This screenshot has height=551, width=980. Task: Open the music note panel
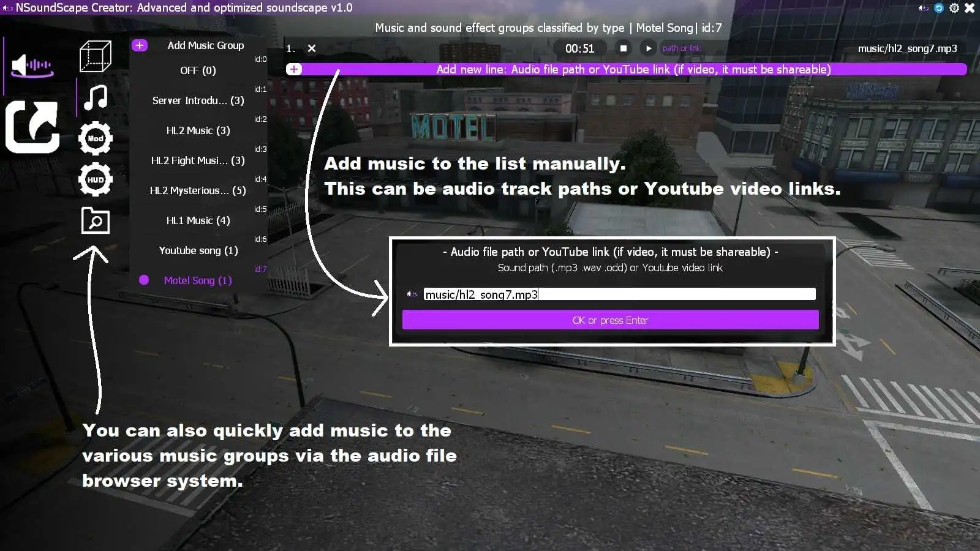click(96, 97)
